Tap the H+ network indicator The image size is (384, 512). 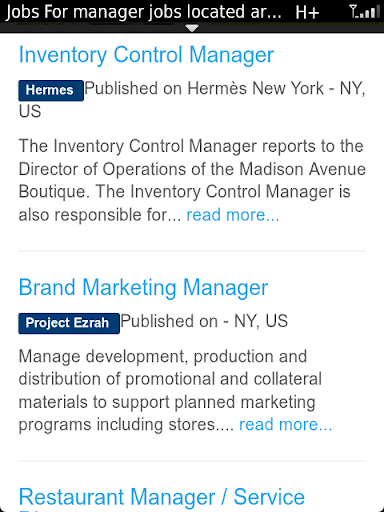(307, 13)
